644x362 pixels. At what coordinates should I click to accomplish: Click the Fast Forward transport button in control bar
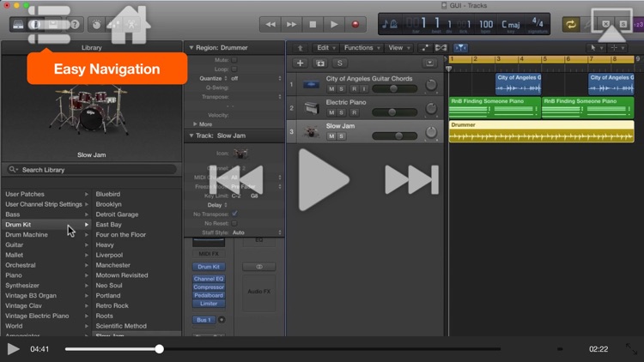292,25
